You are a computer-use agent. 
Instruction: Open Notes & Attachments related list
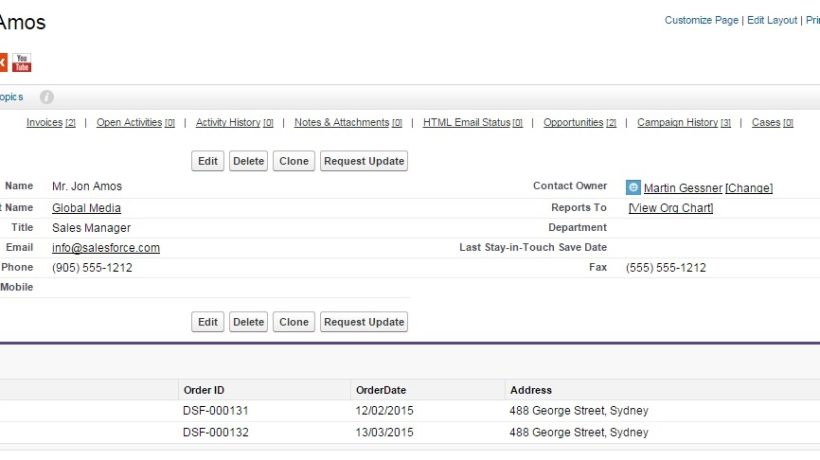coord(341,123)
